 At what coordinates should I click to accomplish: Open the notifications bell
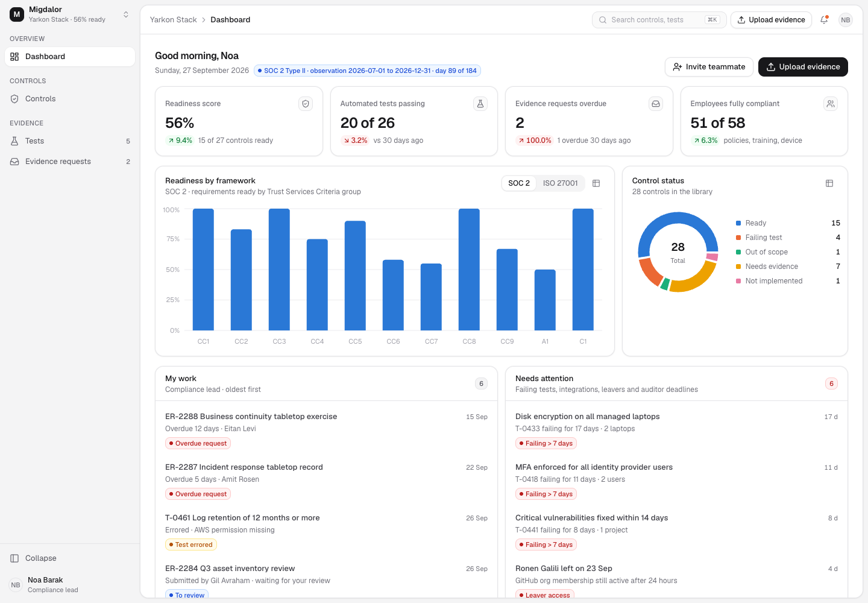coord(824,20)
